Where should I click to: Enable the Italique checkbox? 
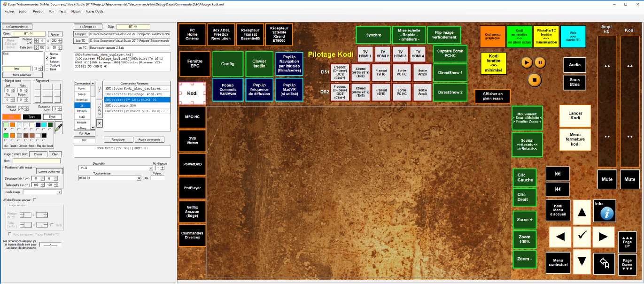pyautogui.click(x=47, y=61)
